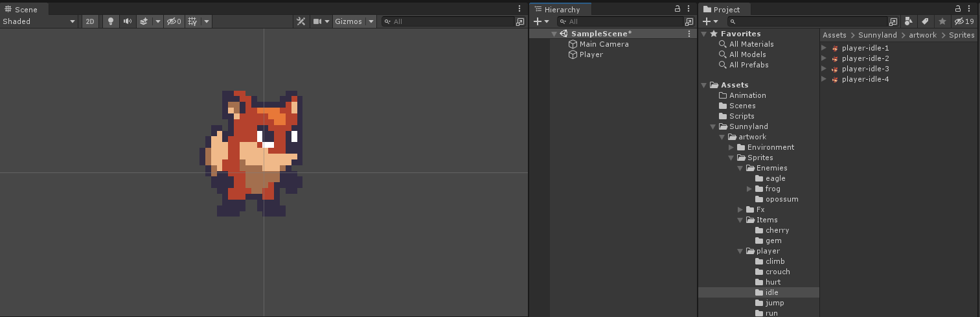Collapse the Assets folder tree
Image resolution: width=980 pixels, height=317 pixels.
tap(705, 85)
